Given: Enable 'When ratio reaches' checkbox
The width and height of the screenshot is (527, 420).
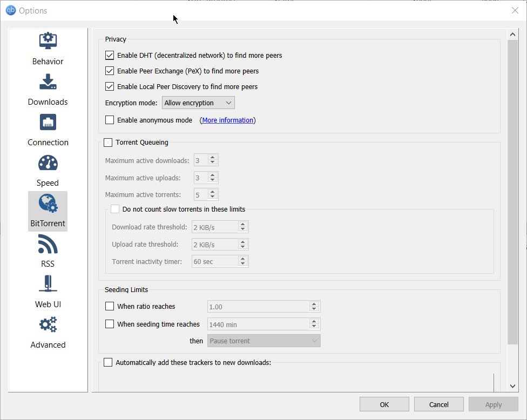Looking at the screenshot, I should click(110, 306).
